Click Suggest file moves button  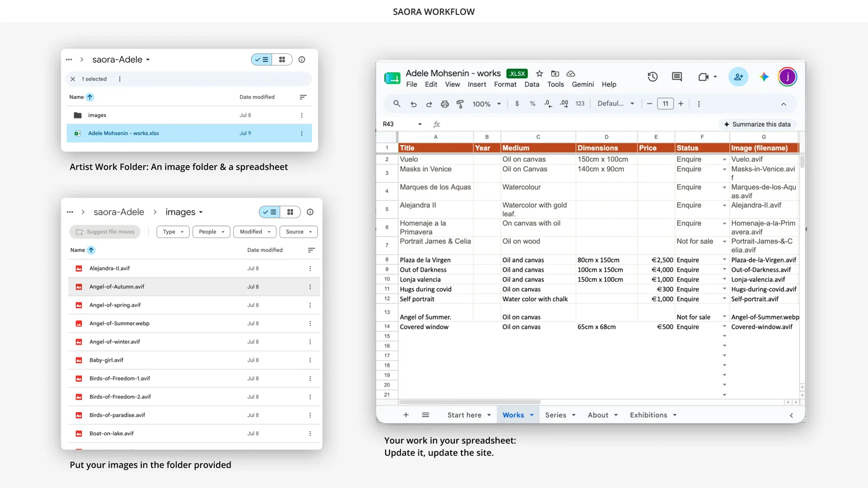point(105,232)
